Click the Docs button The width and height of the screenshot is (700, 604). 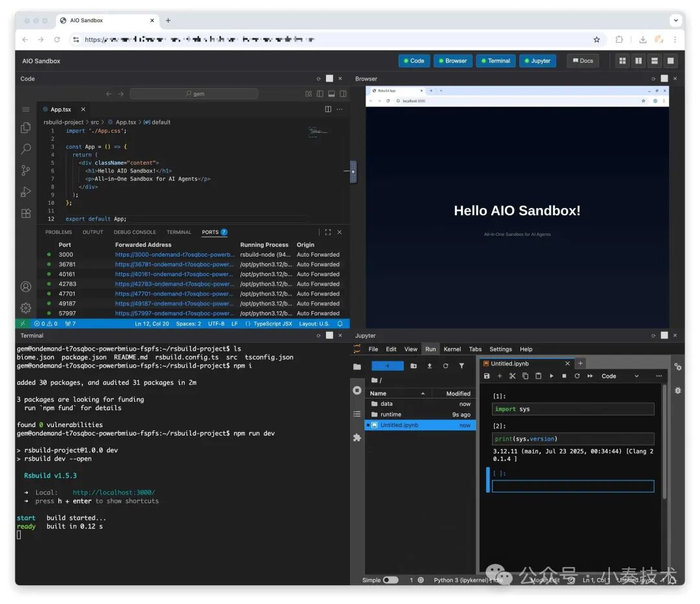coord(582,60)
